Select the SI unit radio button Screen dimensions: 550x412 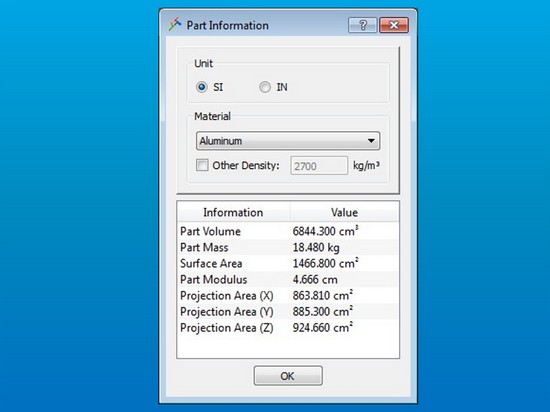pos(202,87)
